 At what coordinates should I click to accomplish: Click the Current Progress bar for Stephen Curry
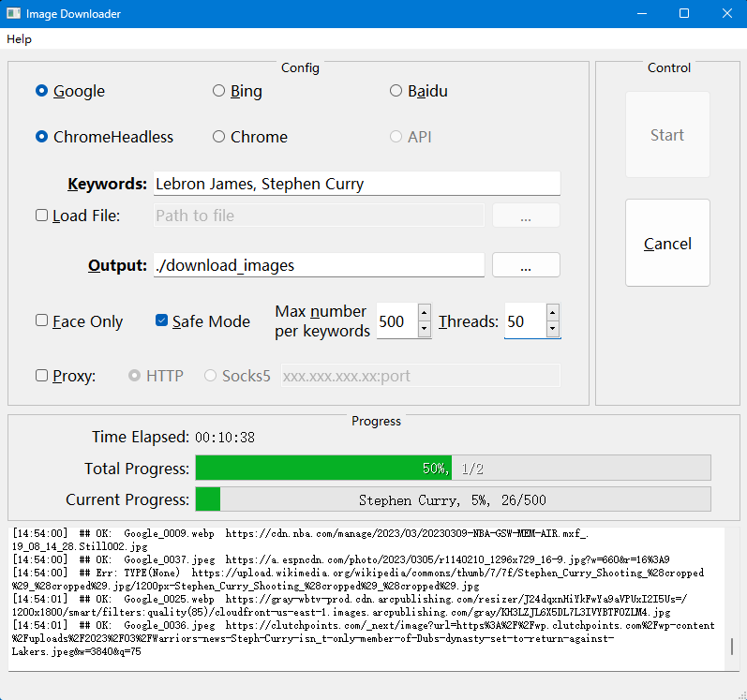[x=453, y=499]
